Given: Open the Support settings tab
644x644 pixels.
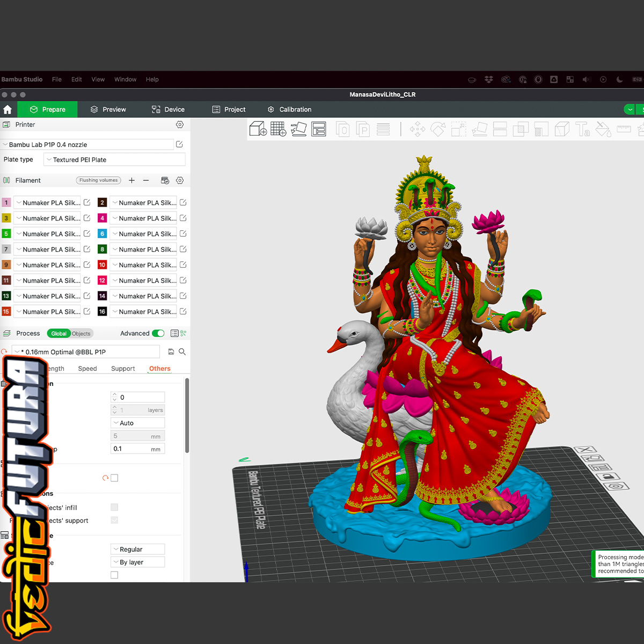Looking at the screenshot, I should pos(123,369).
